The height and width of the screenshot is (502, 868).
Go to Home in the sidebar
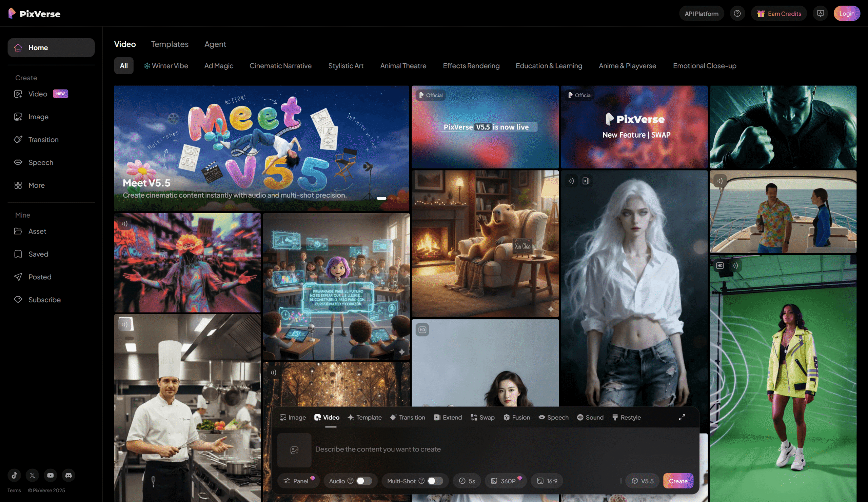click(x=51, y=47)
